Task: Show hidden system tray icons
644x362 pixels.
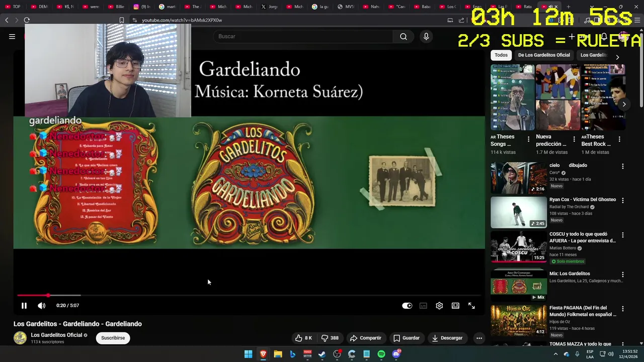Action: (x=555, y=354)
